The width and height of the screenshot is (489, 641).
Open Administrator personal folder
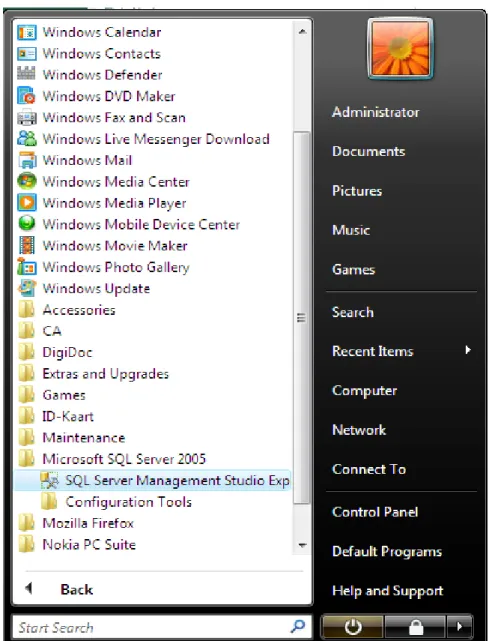tap(375, 112)
